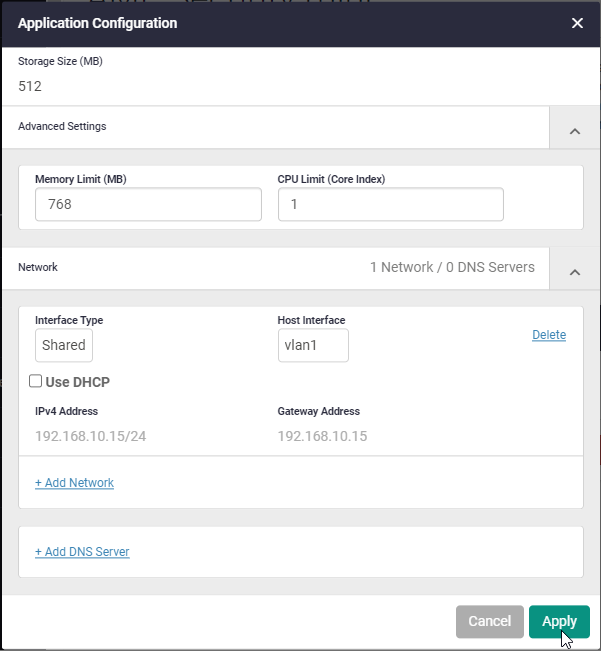The width and height of the screenshot is (601, 651).
Task: Click the Advanced Settings header label
Action: pos(62,127)
